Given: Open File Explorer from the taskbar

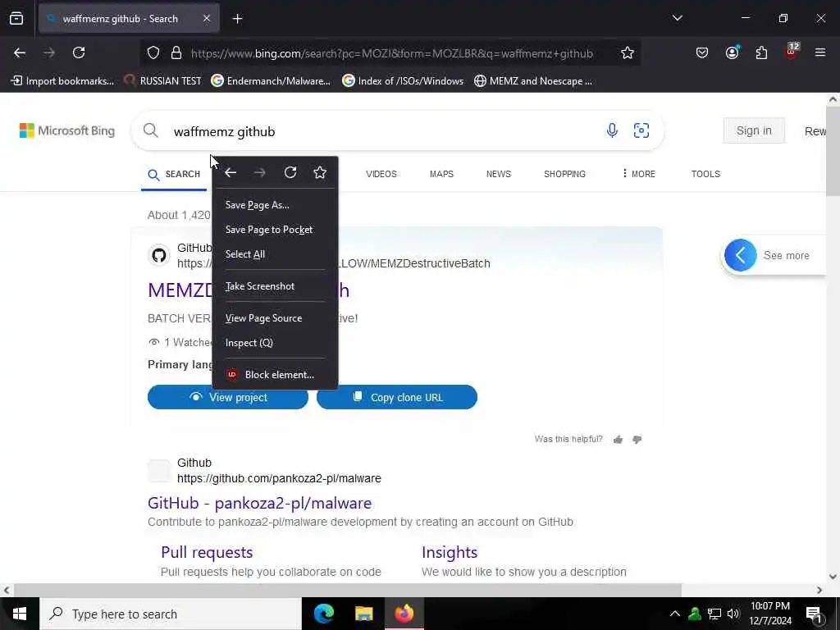Looking at the screenshot, I should click(x=363, y=614).
